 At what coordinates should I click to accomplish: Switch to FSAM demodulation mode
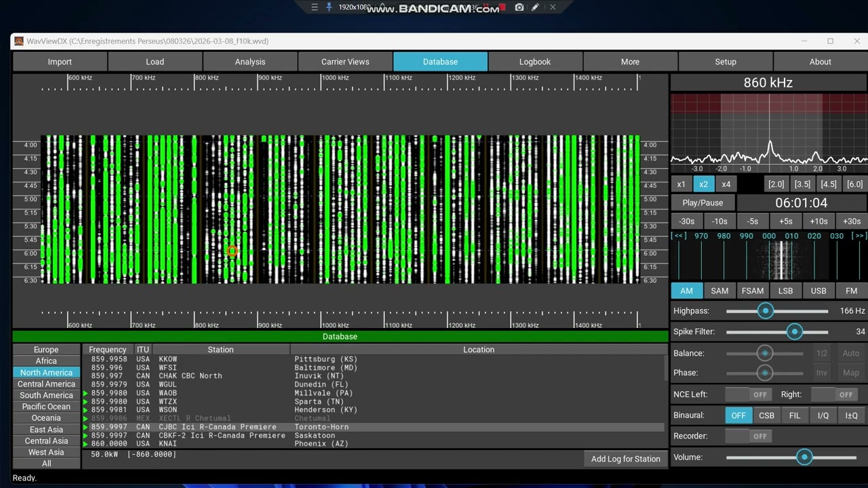[x=753, y=291]
